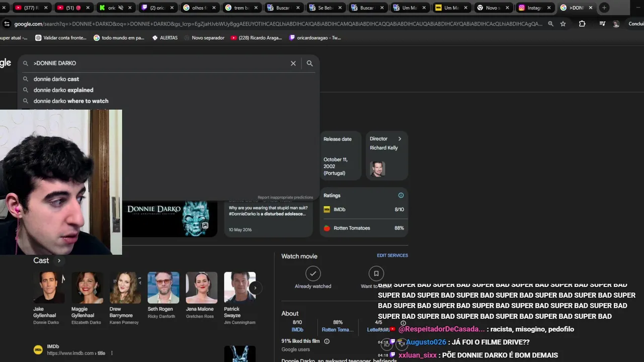Click IMDb favicon in search result
Viewport: 644px width, 362px height.
coord(38,350)
